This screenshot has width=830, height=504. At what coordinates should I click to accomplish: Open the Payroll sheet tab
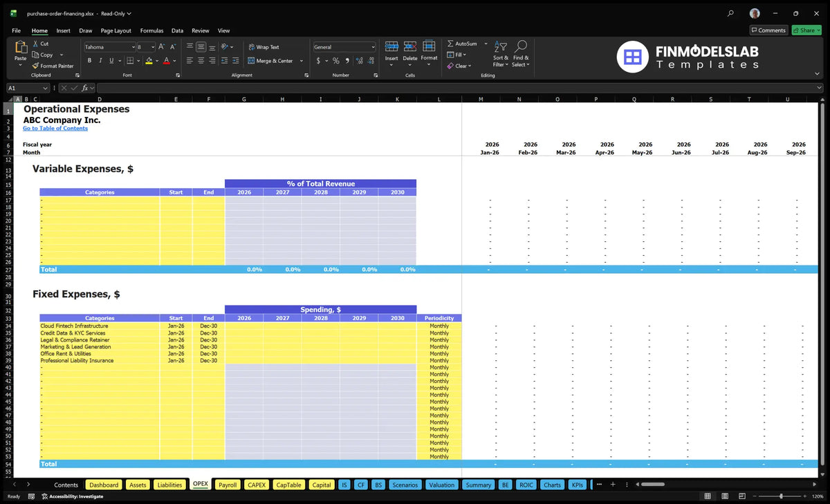click(228, 485)
